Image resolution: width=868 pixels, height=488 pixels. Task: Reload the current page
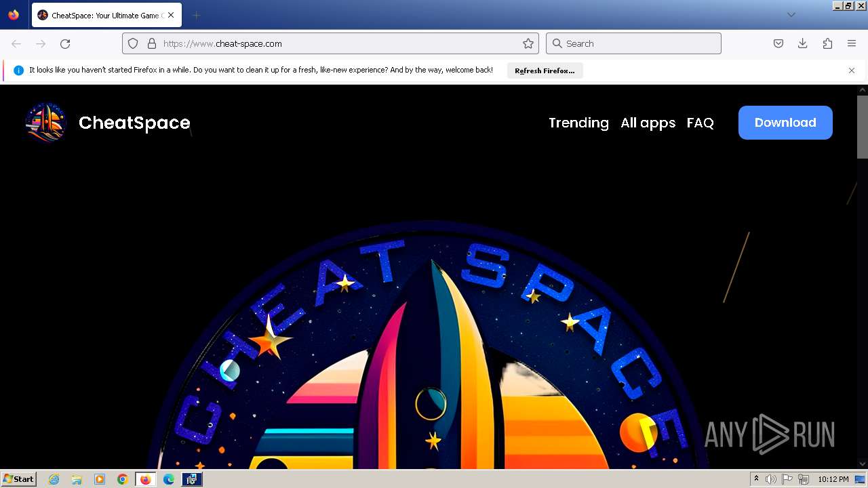[x=65, y=43]
